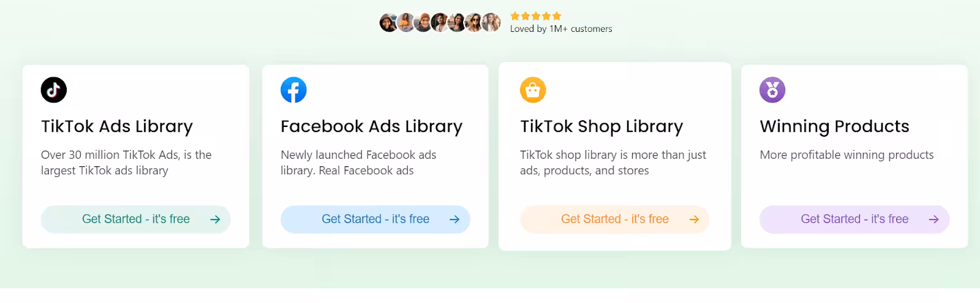Select the 'More profitable winning products' description

tap(846, 155)
